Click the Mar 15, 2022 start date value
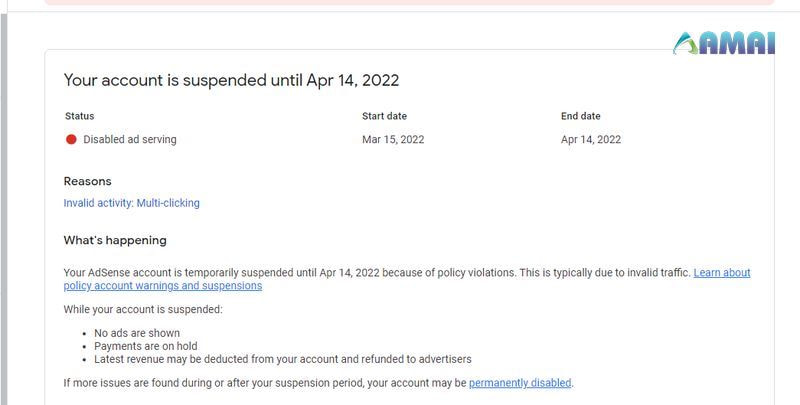Image resolution: width=800 pixels, height=405 pixels. tap(393, 140)
